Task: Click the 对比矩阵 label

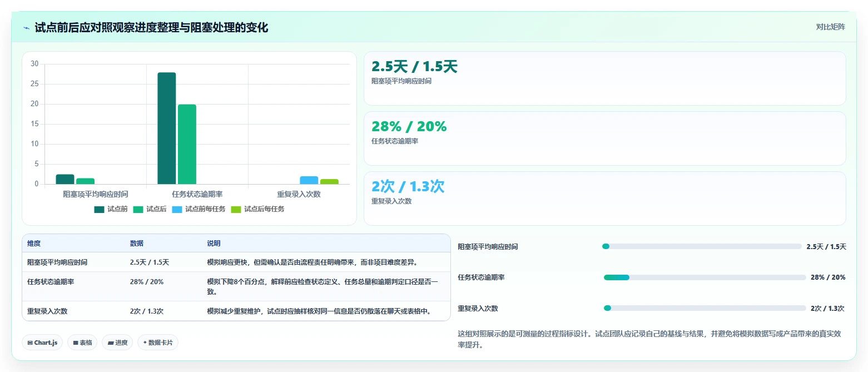Action: point(830,27)
